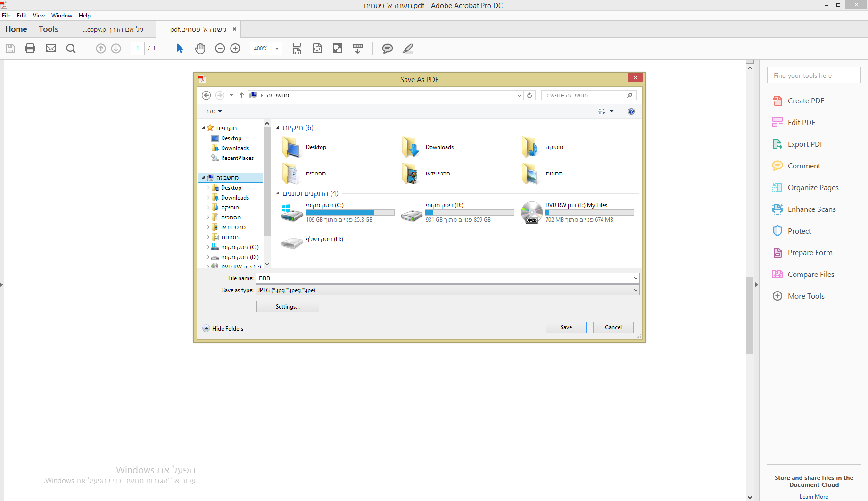
Task: Open the Window menu
Action: click(x=62, y=16)
